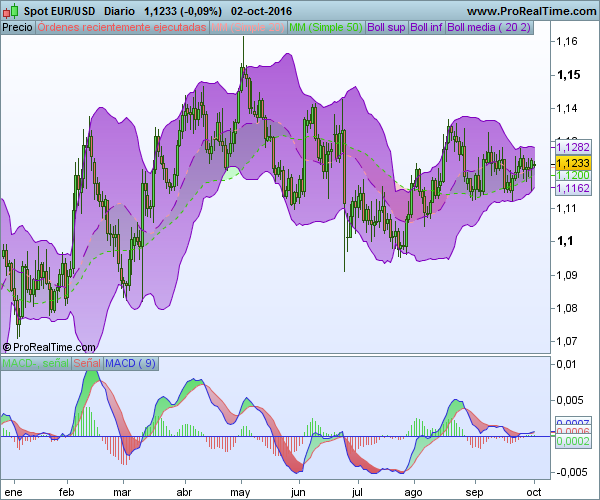Click the mar month marker

coord(122,492)
